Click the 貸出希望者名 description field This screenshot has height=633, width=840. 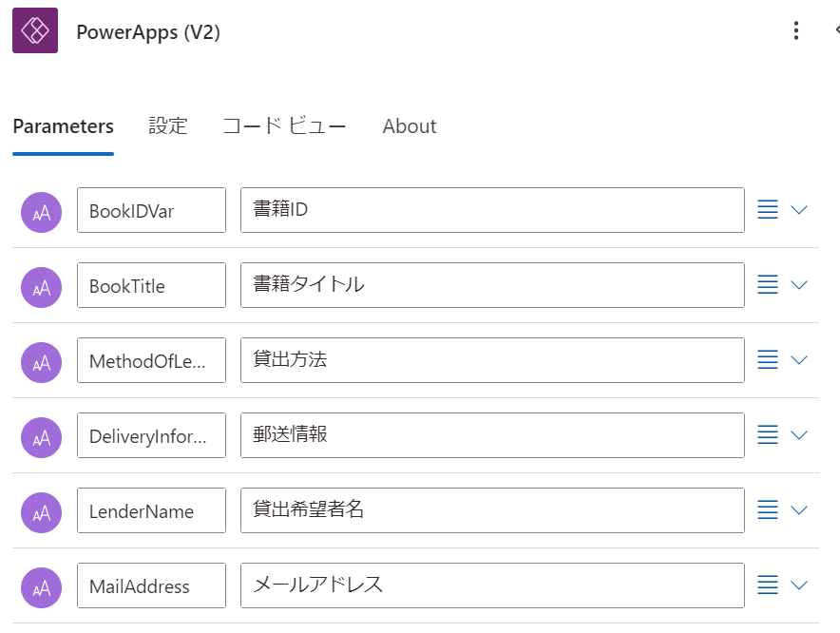click(x=492, y=510)
